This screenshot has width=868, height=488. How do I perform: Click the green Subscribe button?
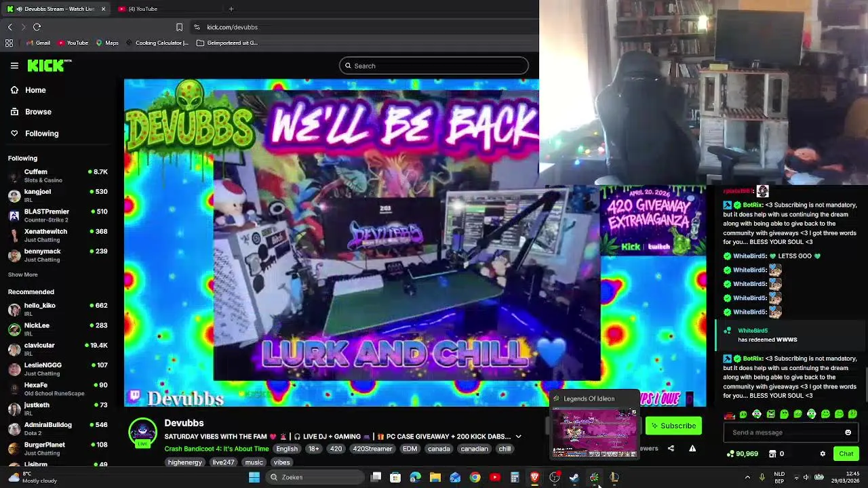tap(673, 426)
